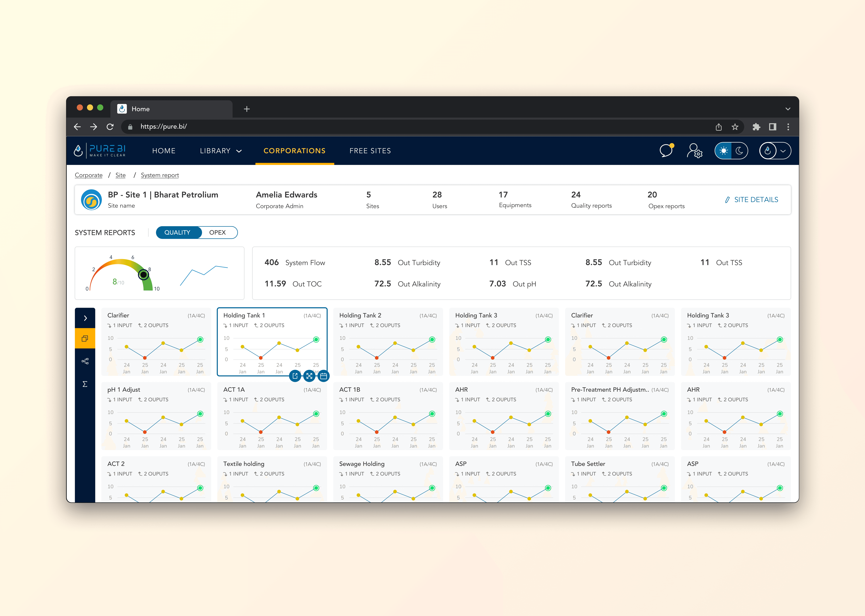
Task: Select light mode sun toggle
Action: point(723,151)
